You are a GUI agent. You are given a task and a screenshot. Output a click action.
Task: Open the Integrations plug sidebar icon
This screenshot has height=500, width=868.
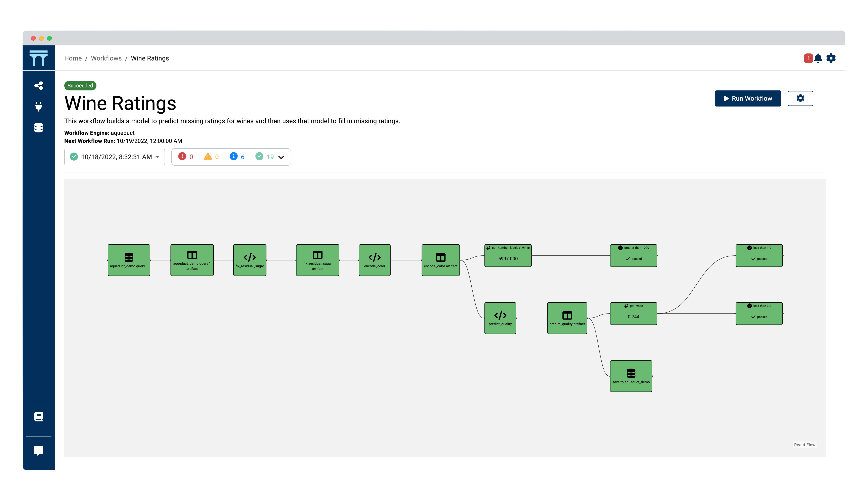coord(38,107)
